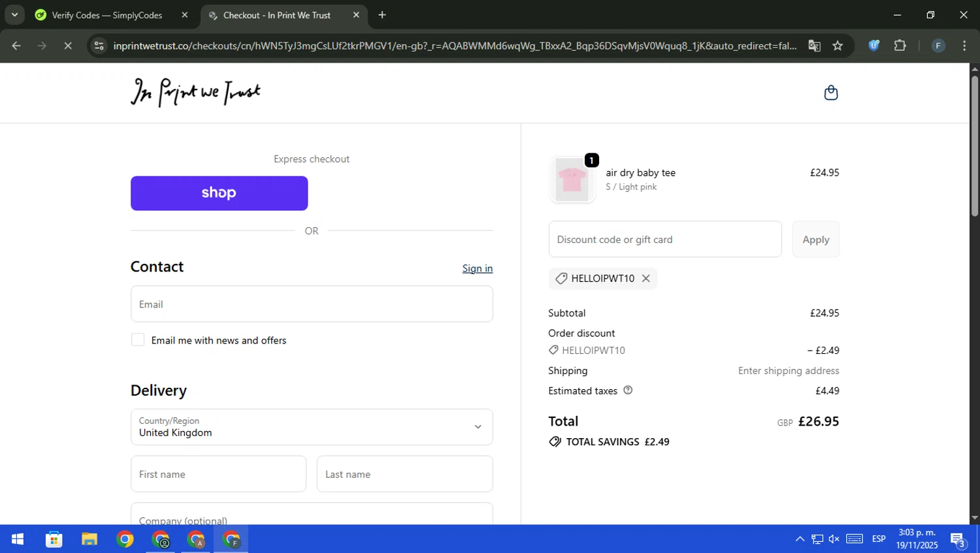
Task: Click the page vertical scrollbar thumb
Action: pos(975,146)
